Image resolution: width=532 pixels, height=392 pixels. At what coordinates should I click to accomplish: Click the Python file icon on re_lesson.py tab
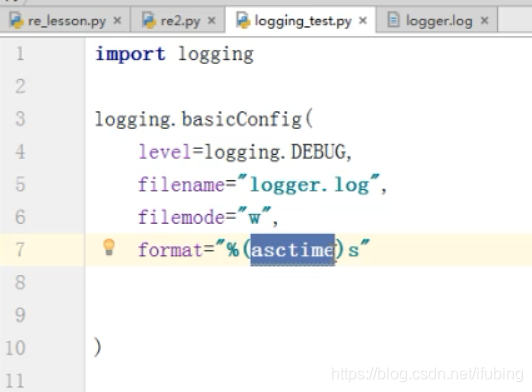coord(16,20)
